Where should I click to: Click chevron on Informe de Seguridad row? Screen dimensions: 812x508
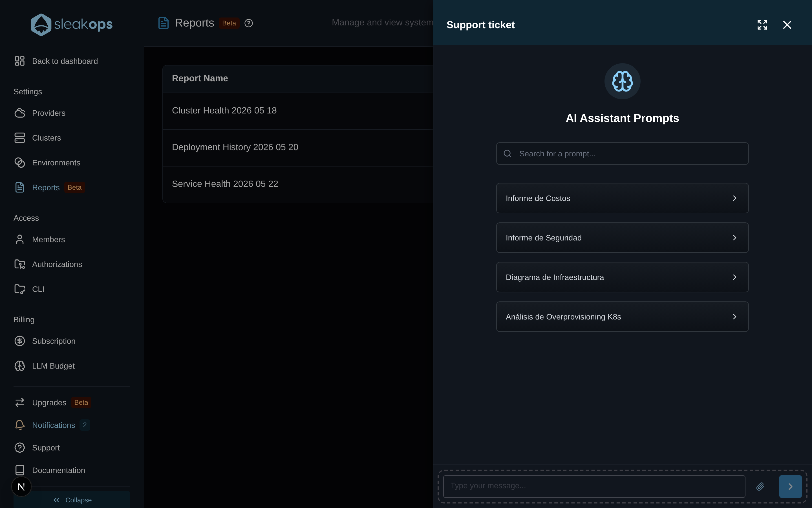[x=735, y=238]
